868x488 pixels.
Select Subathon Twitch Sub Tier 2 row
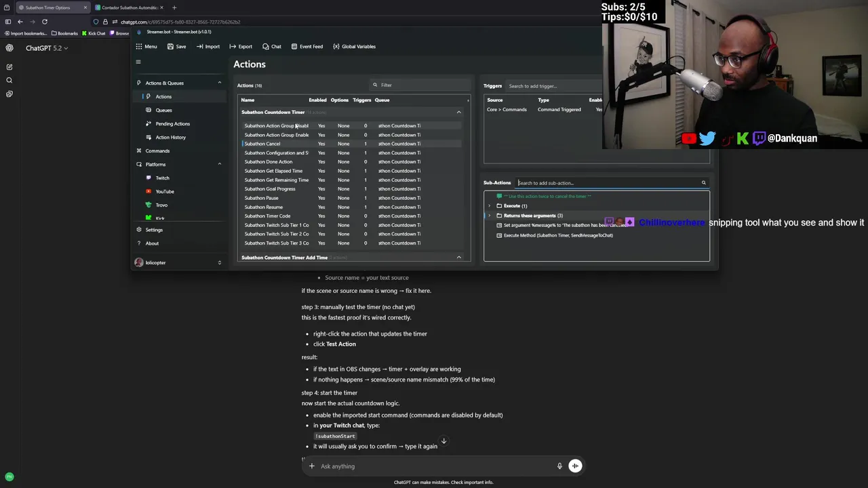(x=351, y=234)
